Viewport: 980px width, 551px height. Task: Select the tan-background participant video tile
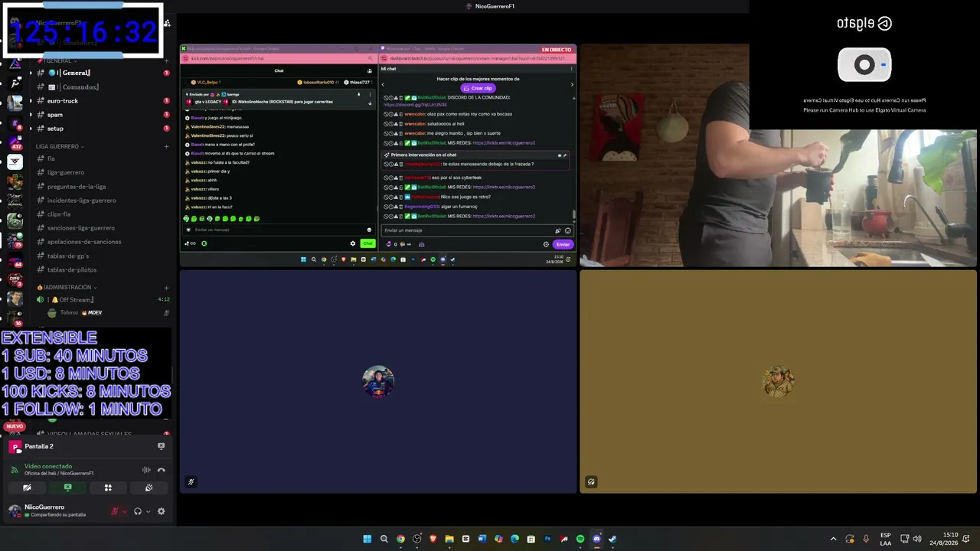tap(778, 382)
